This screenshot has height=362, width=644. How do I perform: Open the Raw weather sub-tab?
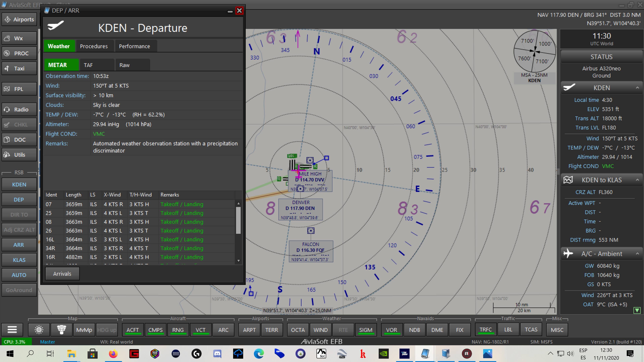tap(132, 65)
